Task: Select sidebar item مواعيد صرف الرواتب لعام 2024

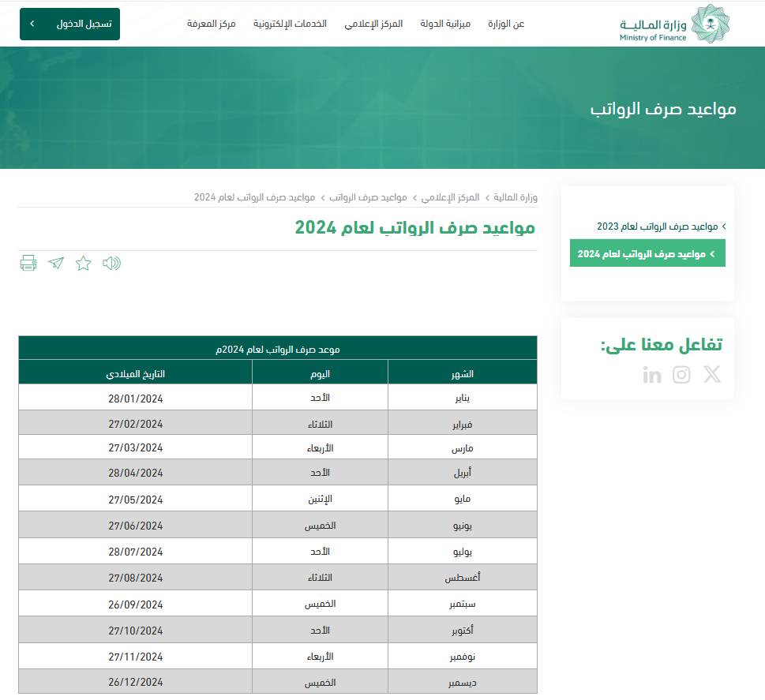Action: point(647,253)
